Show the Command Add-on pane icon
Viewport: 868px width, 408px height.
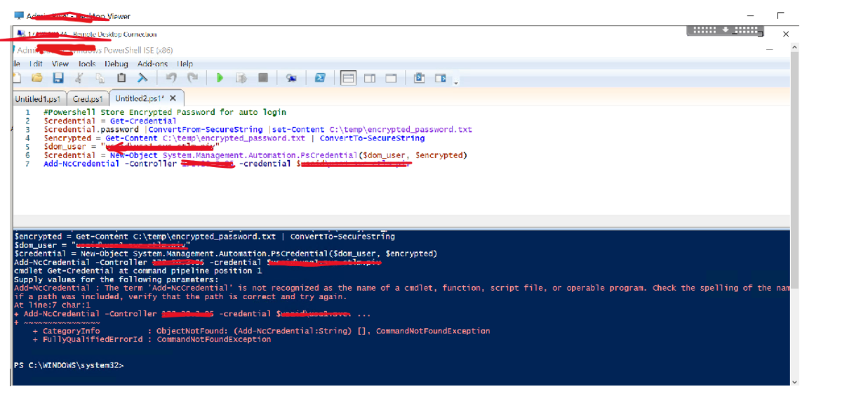[x=441, y=78]
